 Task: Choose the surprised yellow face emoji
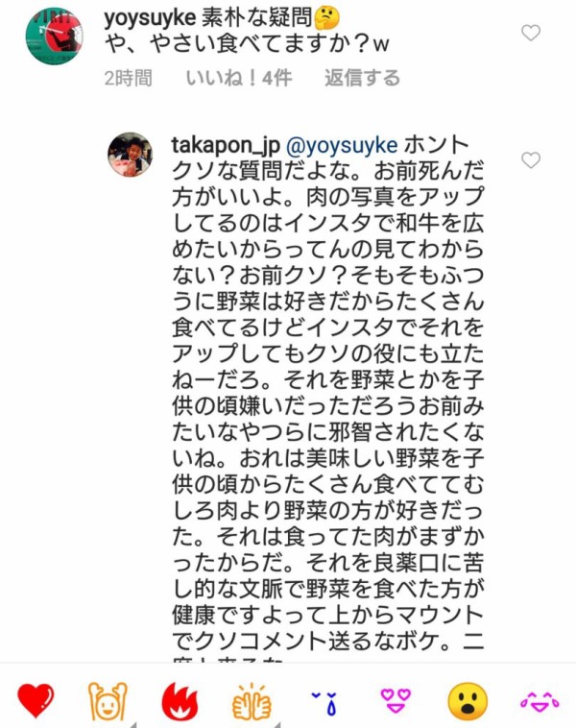point(468,701)
